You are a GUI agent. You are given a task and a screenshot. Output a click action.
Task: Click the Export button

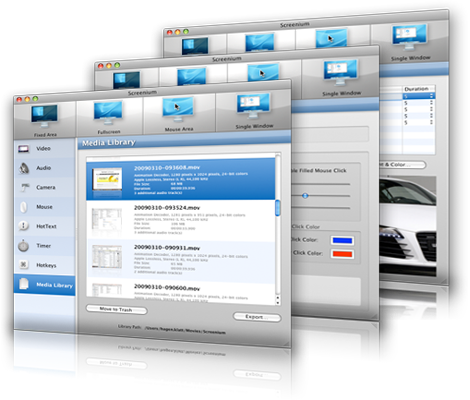coord(257,317)
